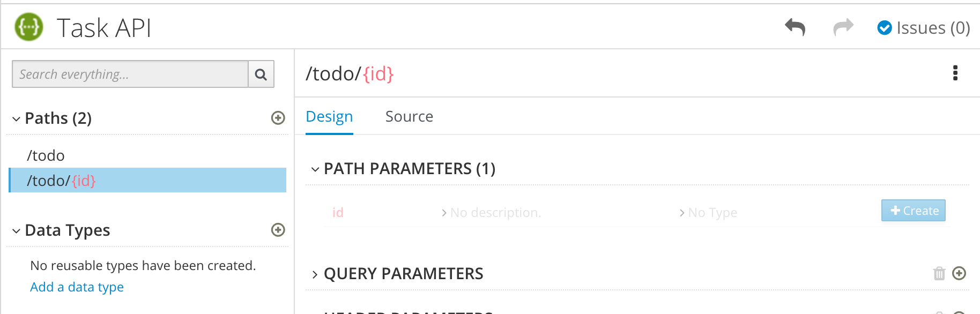Add a new path with plus icon
This screenshot has width=980, height=314.
278,118
